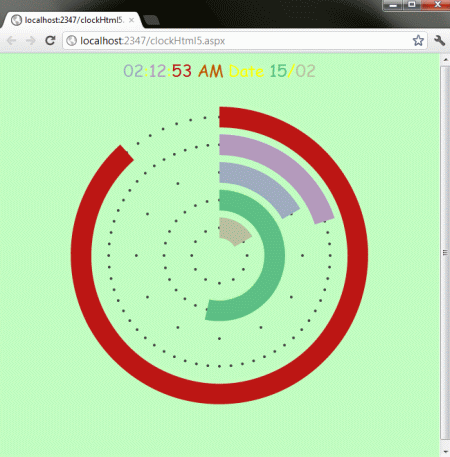Reload the page with the refresh icon
This screenshot has height=457, width=450.
point(50,41)
